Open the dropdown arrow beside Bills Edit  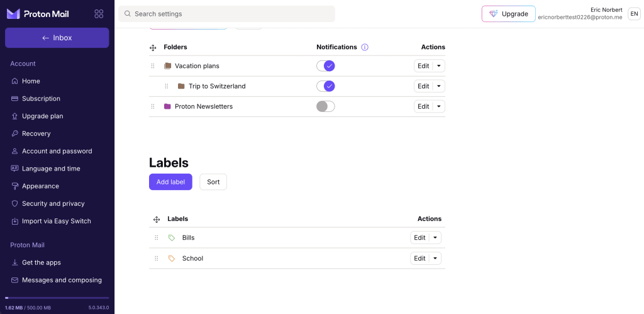[x=435, y=238]
